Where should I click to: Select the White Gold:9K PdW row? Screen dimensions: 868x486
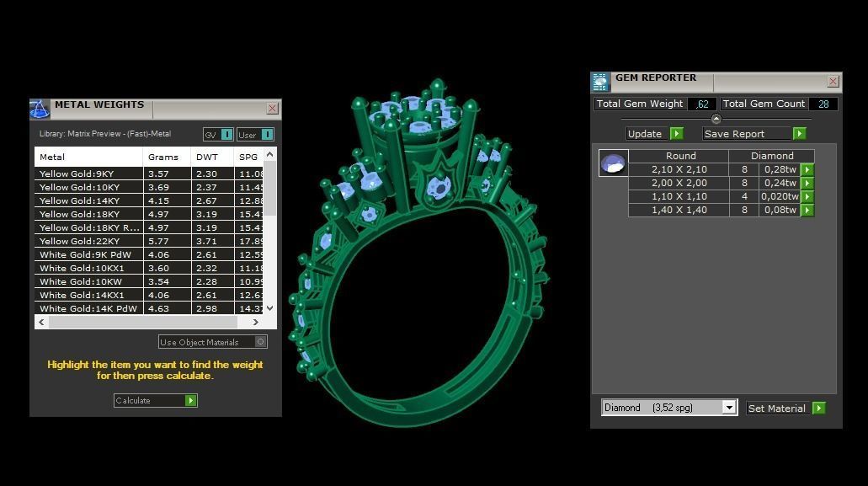(149, 254)
